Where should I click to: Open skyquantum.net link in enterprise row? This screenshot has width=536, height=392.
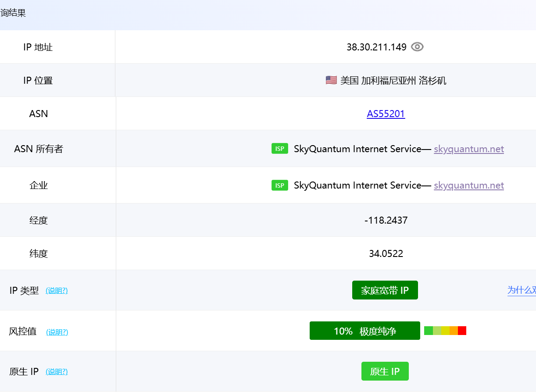click(x=469, y=185)
